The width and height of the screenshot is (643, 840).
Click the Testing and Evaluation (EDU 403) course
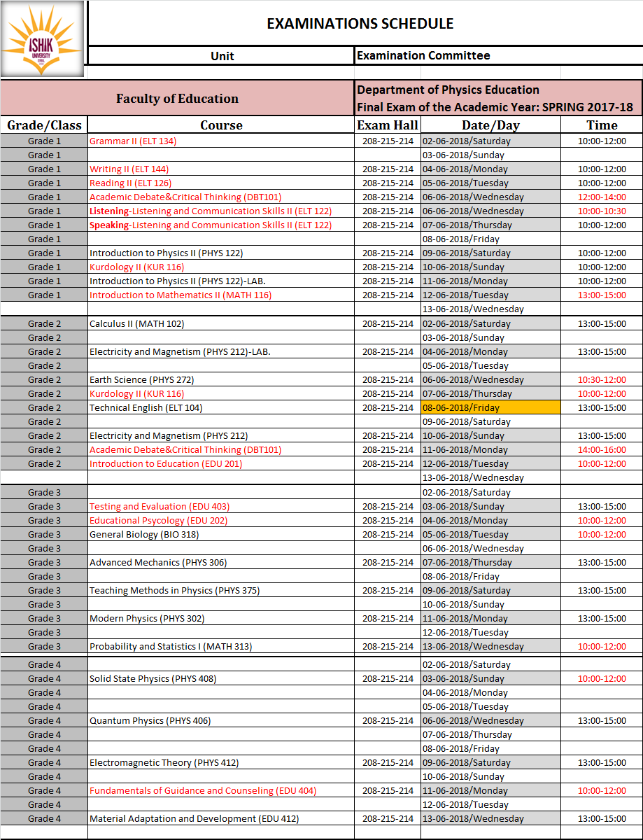tap(159, 506)
